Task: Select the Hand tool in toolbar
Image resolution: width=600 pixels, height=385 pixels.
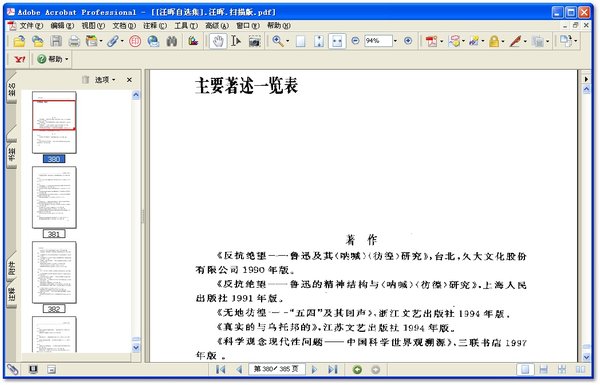Action: click(218, 41)
